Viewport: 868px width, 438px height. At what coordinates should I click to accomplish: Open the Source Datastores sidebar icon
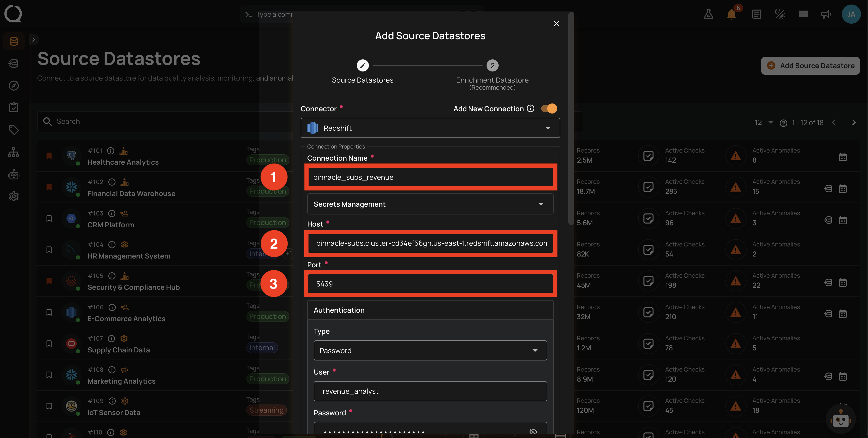pos(14,41)
